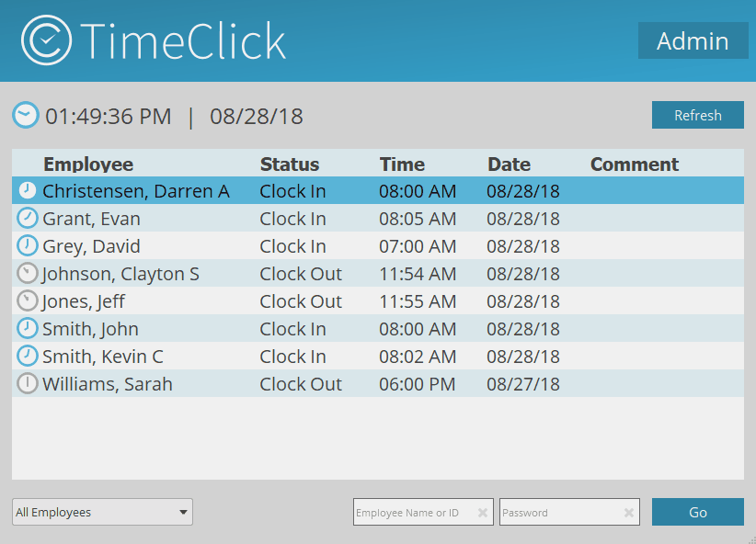
Task: Open the Admin panel
Action: 693,40
